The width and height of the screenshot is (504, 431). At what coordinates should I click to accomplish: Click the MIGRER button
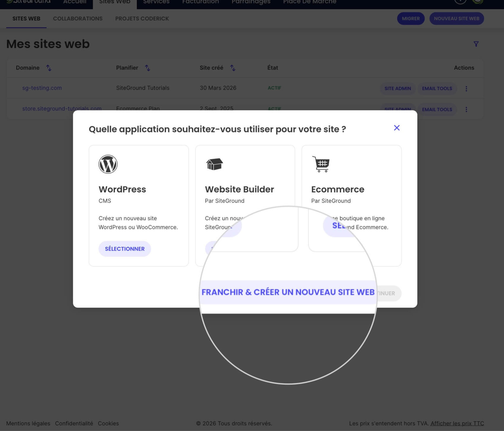pos(411,19)
